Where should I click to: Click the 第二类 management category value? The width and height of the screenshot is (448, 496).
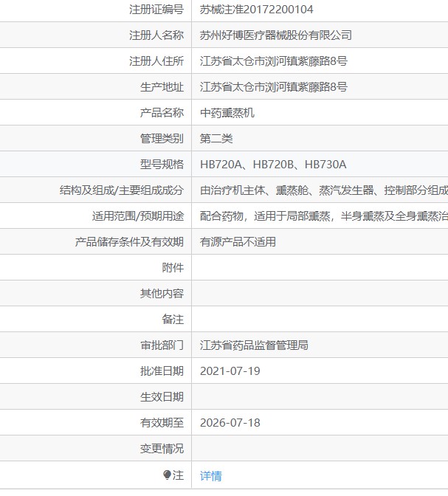[x=216, y=139]
